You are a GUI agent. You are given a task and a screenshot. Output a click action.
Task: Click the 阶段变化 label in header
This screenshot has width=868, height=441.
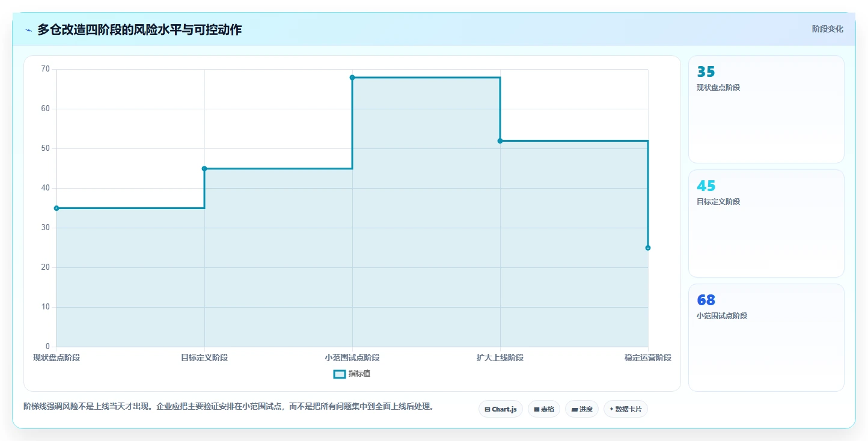click(x=828, y=29)
